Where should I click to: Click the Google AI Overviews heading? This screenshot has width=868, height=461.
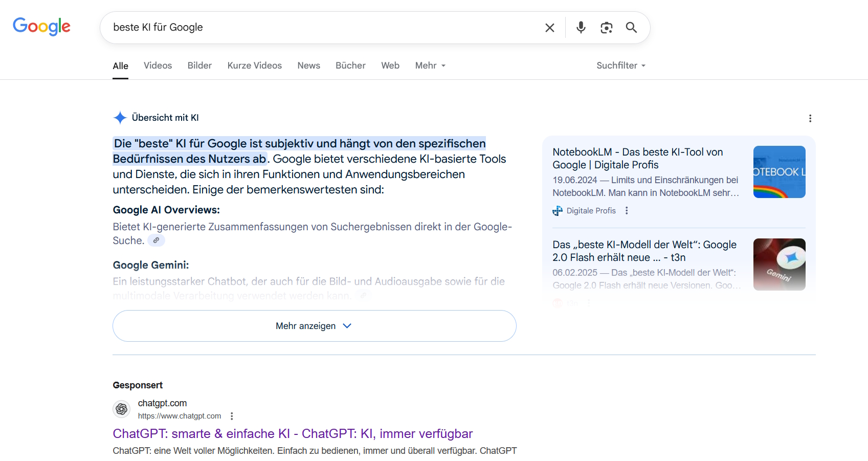[x=166, y=210]
